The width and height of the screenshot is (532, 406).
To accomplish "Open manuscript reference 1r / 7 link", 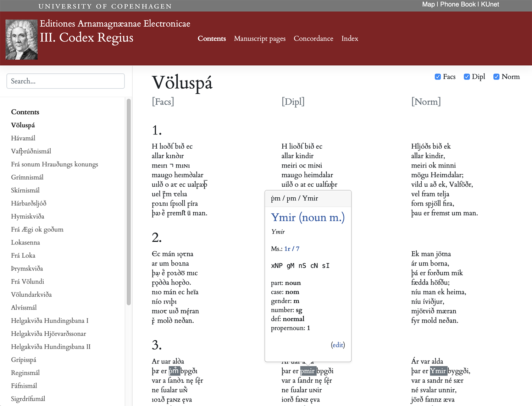I will click(x=292, y=249).
